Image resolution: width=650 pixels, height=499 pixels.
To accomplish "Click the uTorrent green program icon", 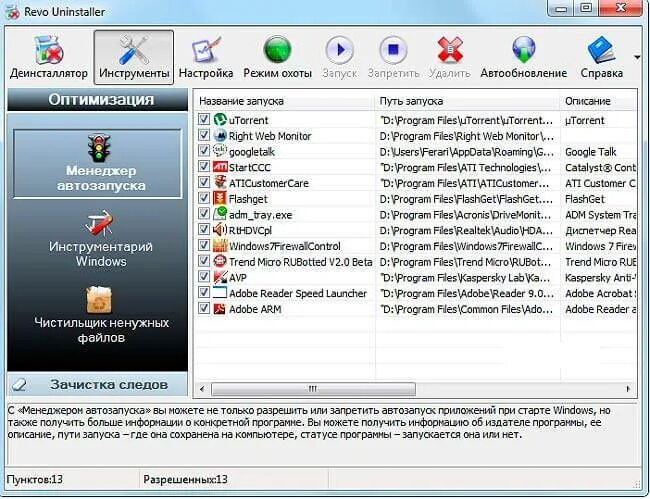I will pos(220,119).
